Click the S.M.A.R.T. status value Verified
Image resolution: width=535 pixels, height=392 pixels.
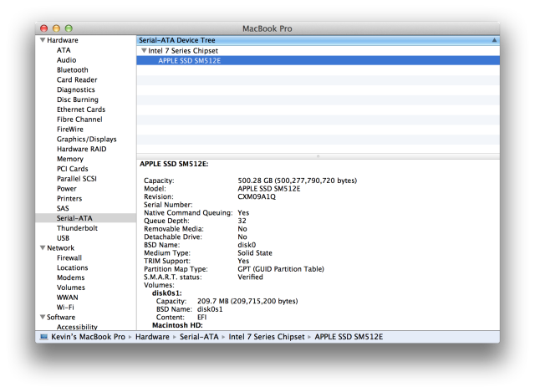click(x=250, y=277)
